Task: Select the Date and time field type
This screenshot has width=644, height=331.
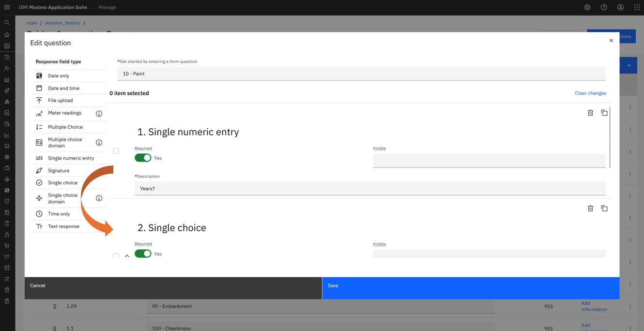Action: coord(63,88)
